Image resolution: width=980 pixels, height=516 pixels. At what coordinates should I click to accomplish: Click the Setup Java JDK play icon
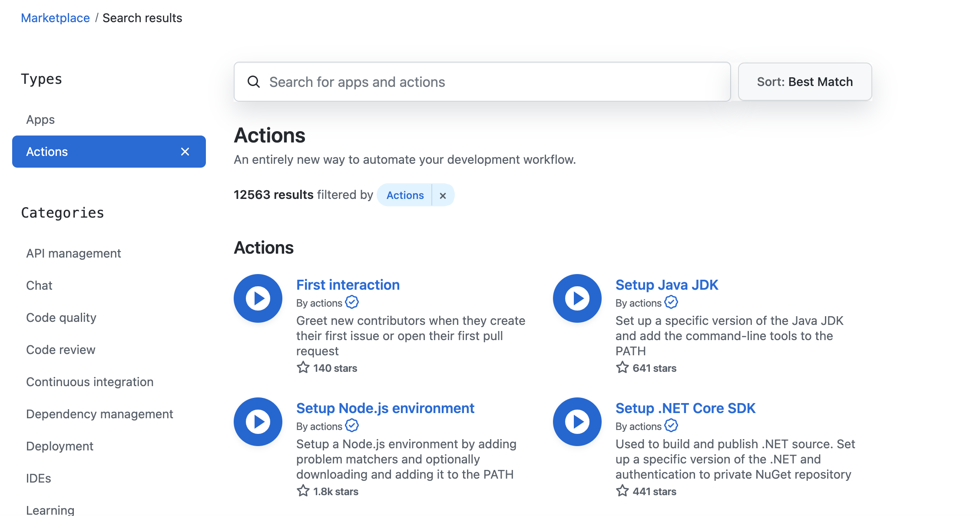(577, 298)
